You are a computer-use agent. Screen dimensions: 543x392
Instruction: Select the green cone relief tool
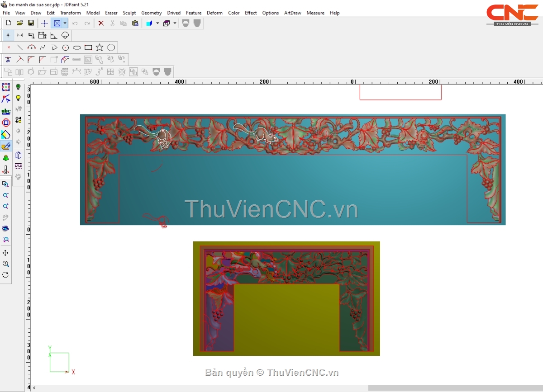coord(6,158)
